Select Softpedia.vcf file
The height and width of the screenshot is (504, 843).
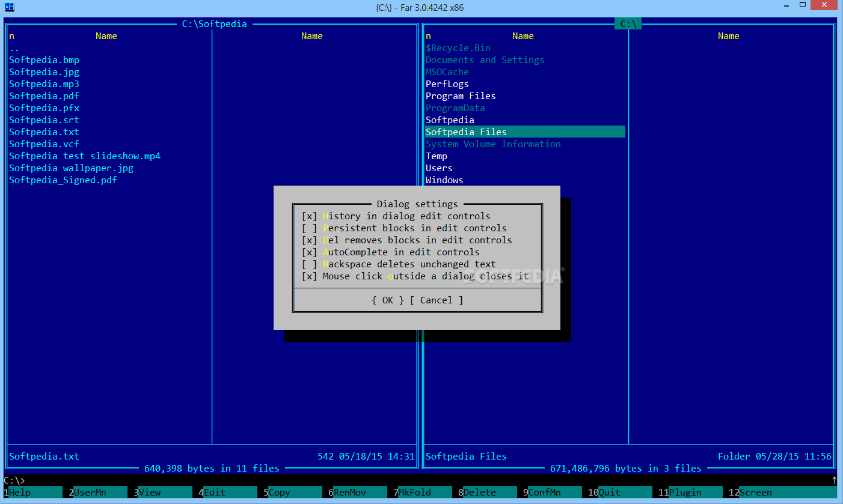pyautogui.click(x=44, y=144)
